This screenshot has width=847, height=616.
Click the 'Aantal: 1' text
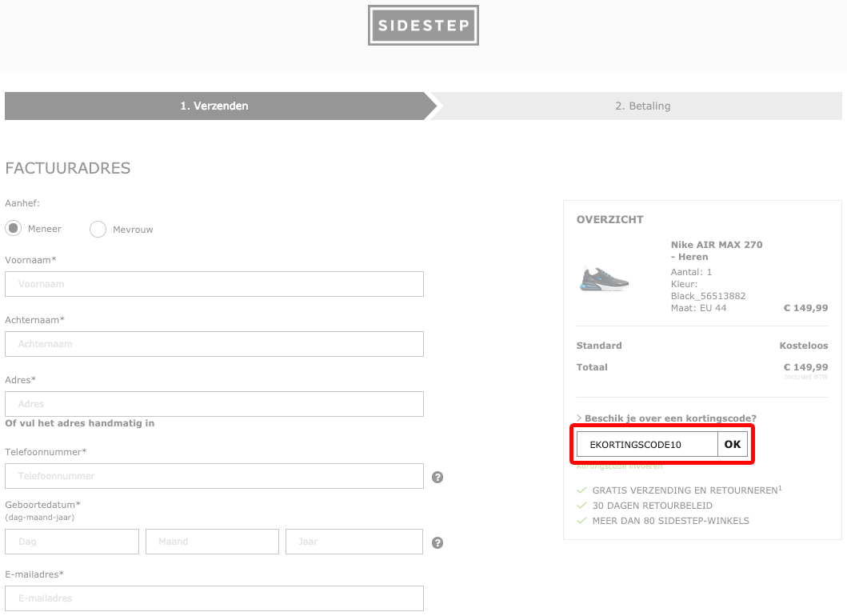[x=691, y=272]
